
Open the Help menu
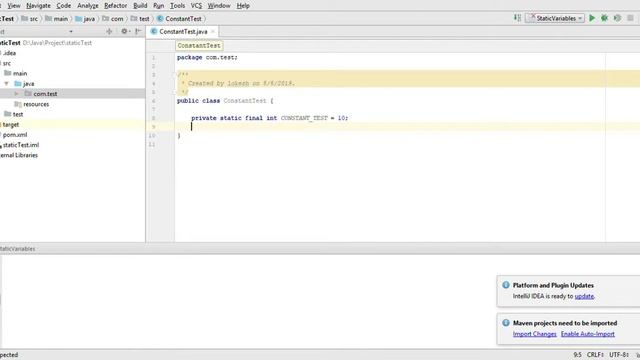point(243,6)
